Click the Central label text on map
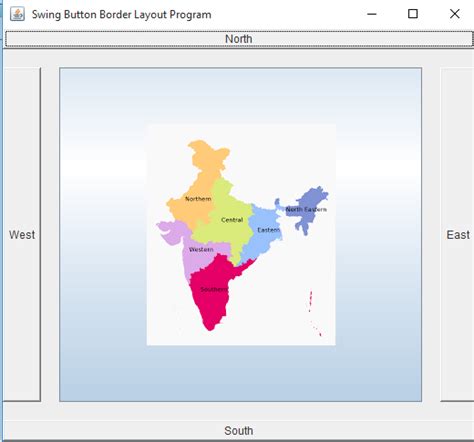Screen dimensions: 474x442 tap(232, 220)
